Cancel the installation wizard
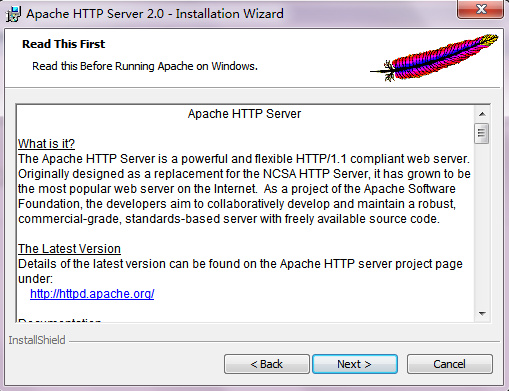 449,364
